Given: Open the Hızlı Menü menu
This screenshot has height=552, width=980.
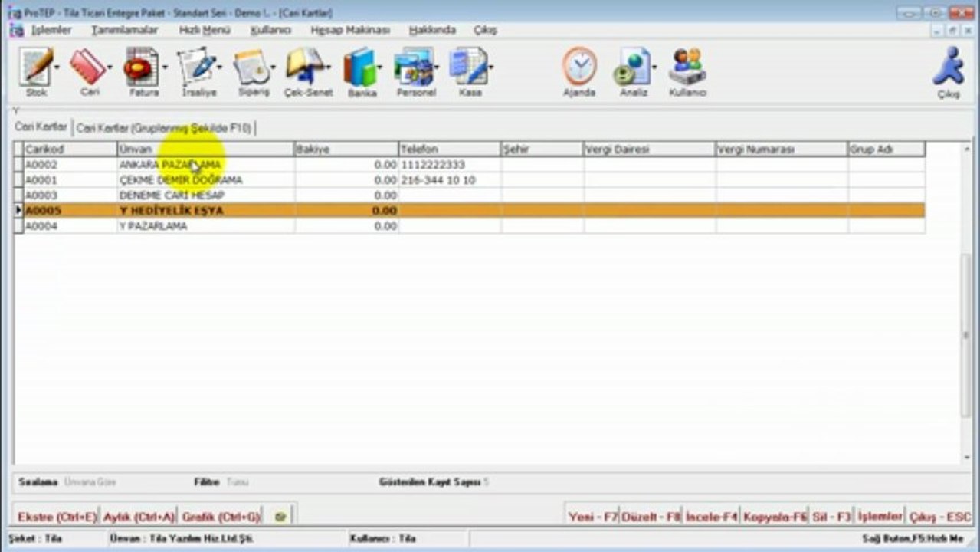Looking at the screenshot, I should pyautogui.click(x=205, y=30).
